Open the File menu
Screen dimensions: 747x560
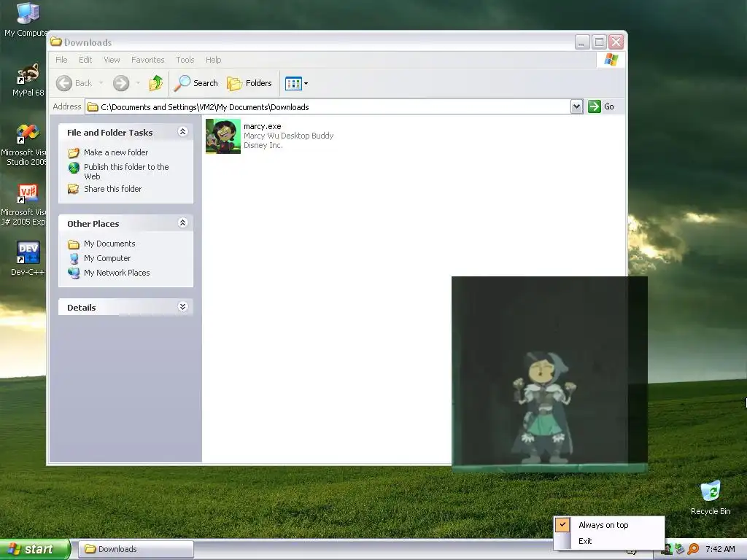(x=61, y=60)
